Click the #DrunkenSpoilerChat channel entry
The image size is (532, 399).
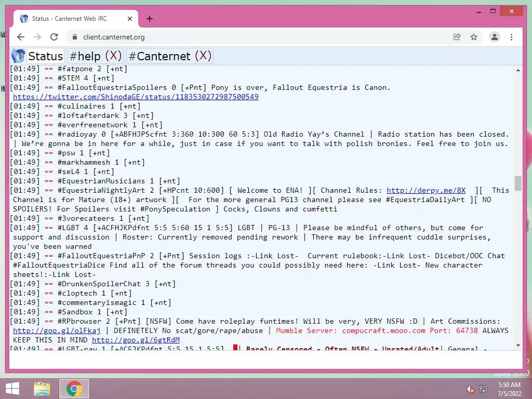(99, 284)
